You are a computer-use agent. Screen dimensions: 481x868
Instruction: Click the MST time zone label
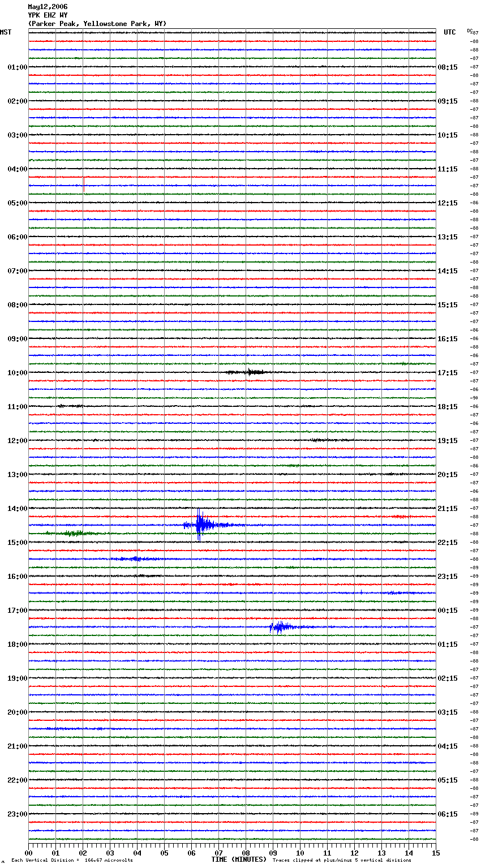(6, 32)
